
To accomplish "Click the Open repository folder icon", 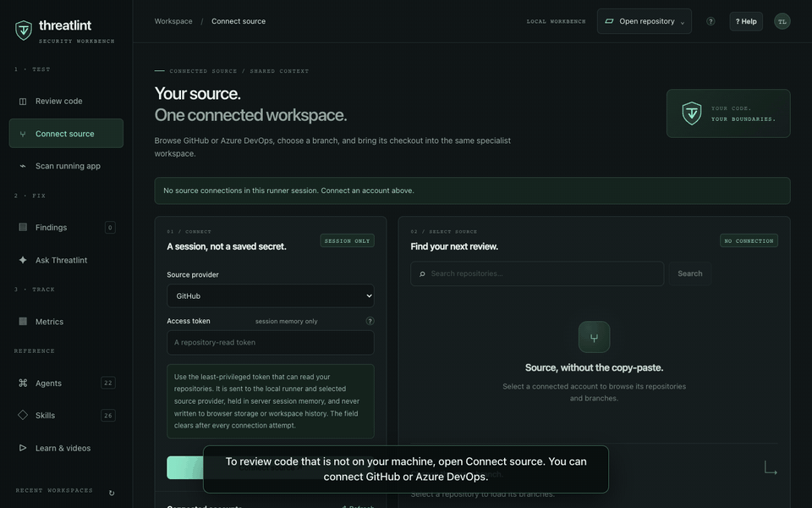I will click(610, 21).
